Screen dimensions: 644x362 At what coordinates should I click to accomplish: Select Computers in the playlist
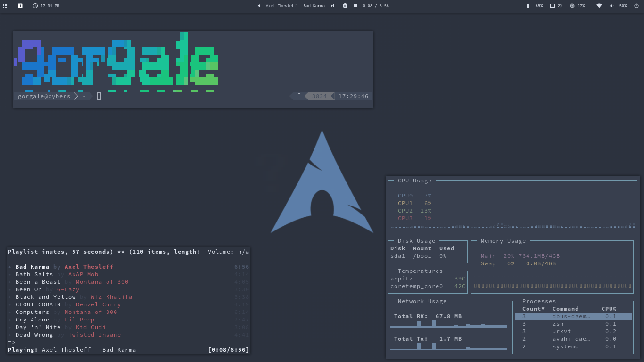[128, 312]
